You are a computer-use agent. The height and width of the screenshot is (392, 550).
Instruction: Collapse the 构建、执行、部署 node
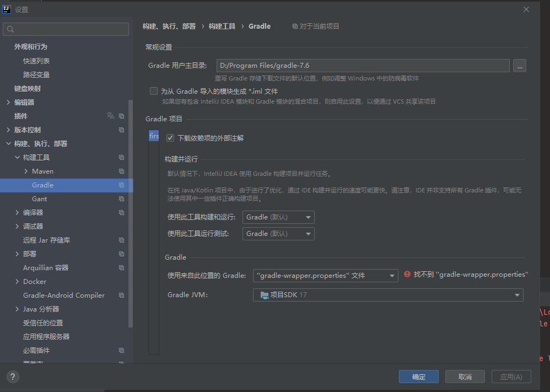[x=8, y=143]
